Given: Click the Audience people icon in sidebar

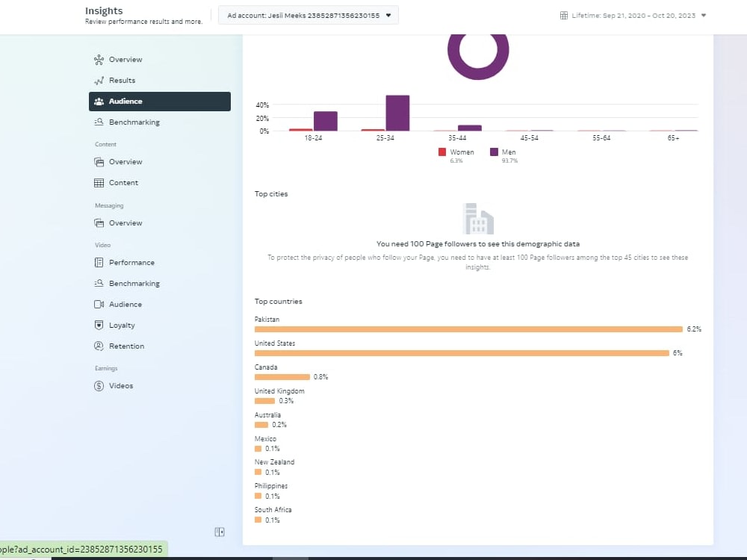Looking at the screenshot, I should pos(99,102).
